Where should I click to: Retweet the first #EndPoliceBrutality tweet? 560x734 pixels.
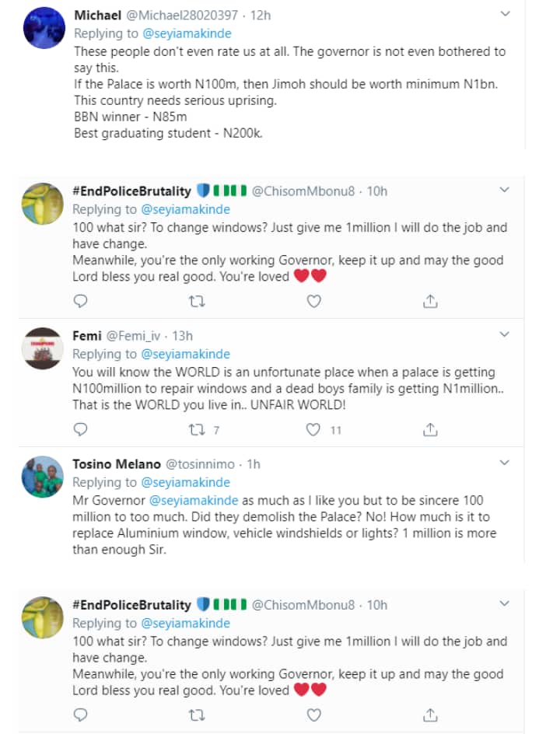pos(197,301)
